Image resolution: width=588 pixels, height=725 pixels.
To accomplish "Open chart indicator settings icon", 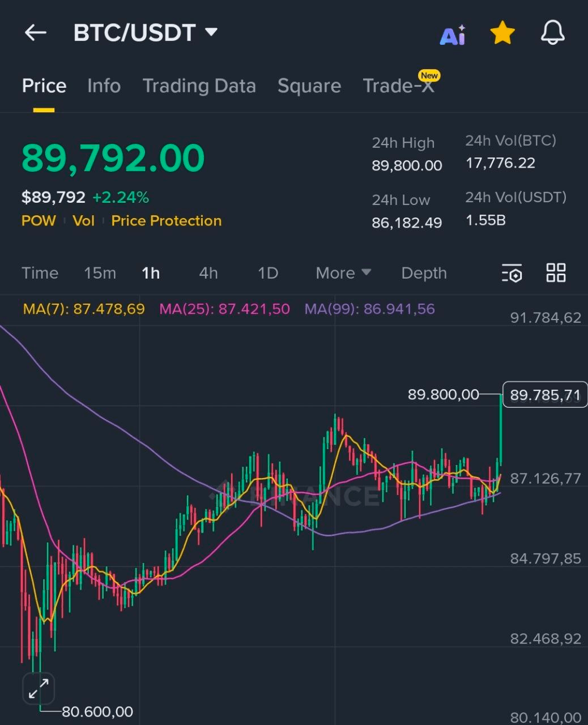I will (x=512, y=273).
